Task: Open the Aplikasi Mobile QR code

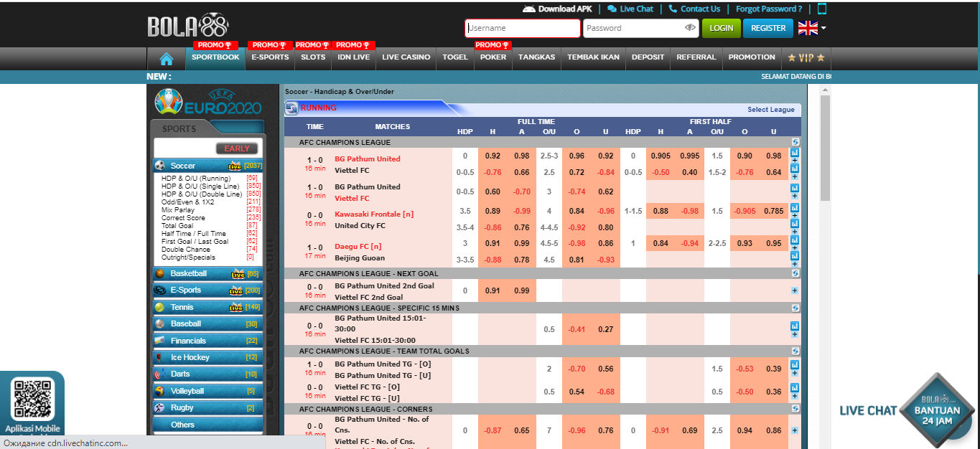Action: [32, 400]
